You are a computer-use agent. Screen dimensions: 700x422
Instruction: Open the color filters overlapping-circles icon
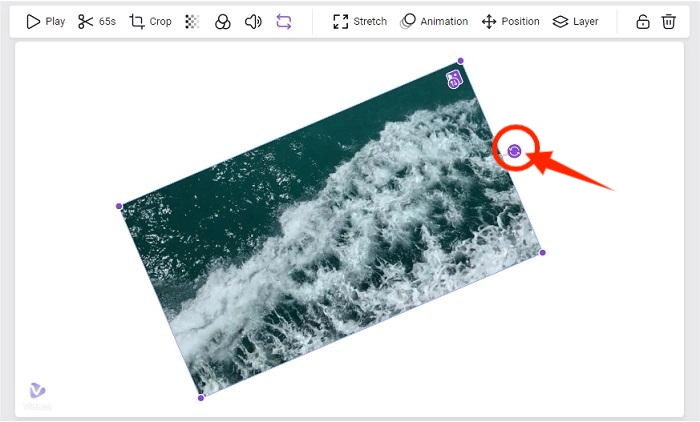(223, 21)
